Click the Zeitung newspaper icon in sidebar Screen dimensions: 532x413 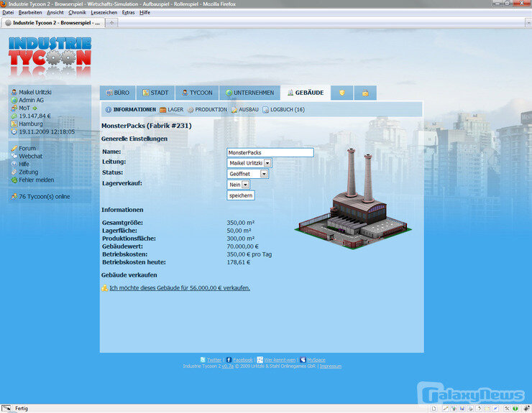coord(14,172)
